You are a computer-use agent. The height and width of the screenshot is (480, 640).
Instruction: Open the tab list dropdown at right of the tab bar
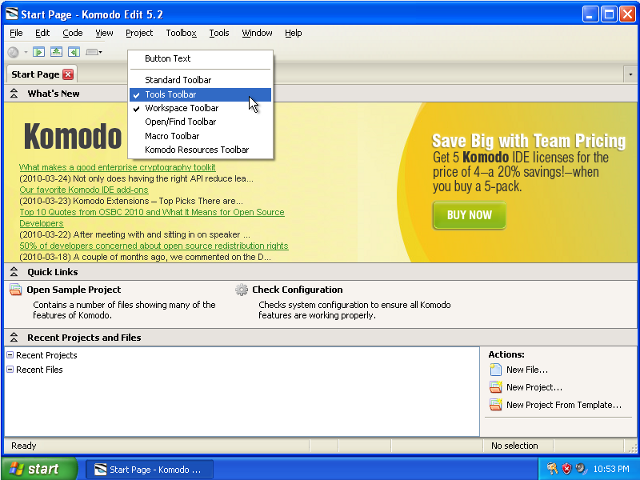click(631, 74)
